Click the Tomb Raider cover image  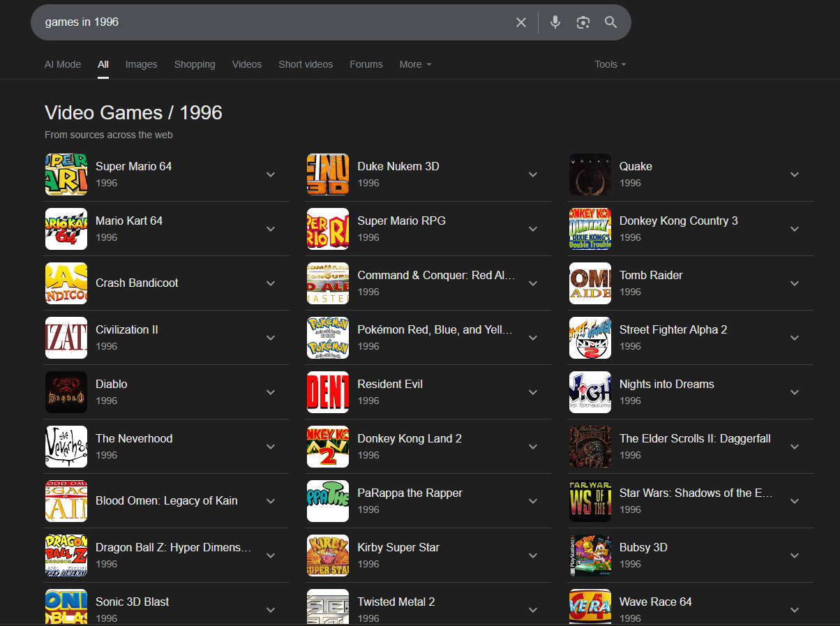(x=590, y=283)
